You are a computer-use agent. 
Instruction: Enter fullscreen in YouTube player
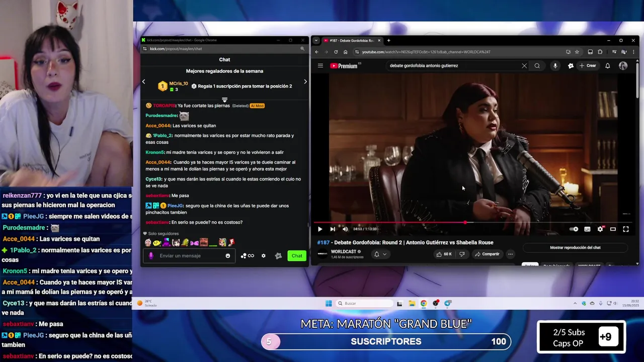[626, 229]
